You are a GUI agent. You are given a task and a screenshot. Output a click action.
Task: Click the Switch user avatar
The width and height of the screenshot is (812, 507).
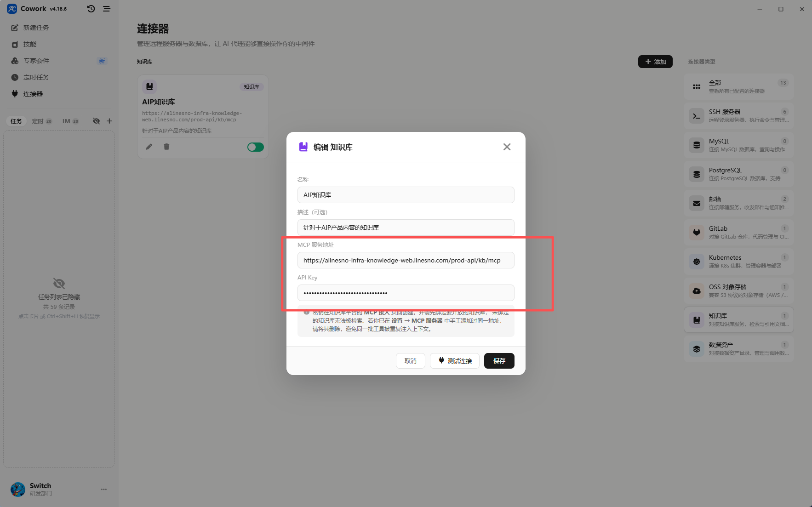(18, 490)
